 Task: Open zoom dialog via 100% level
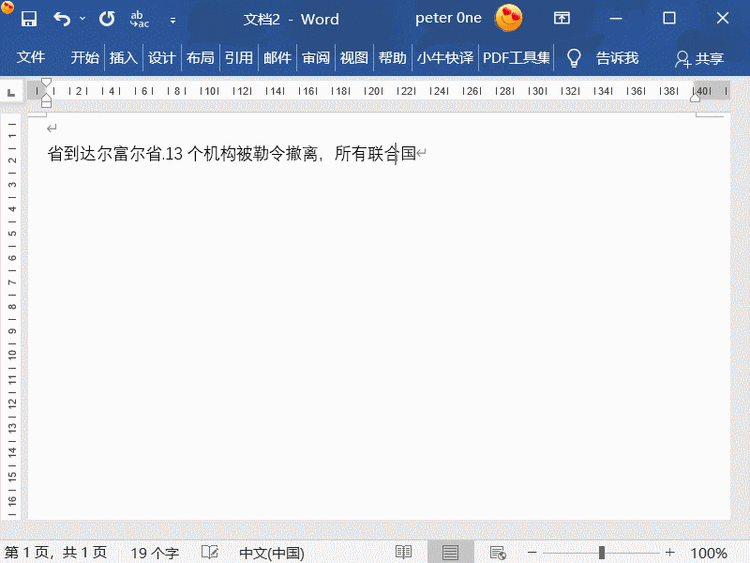tap(708, 553)
